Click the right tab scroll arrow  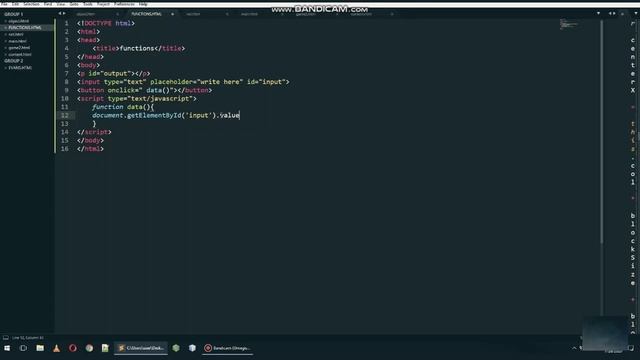tap(64, 13)
